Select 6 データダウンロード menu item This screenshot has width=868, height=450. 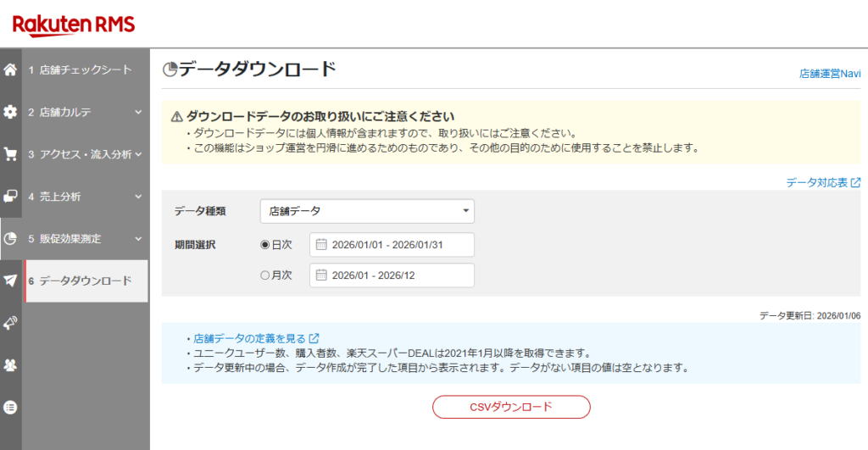[86, 281]
